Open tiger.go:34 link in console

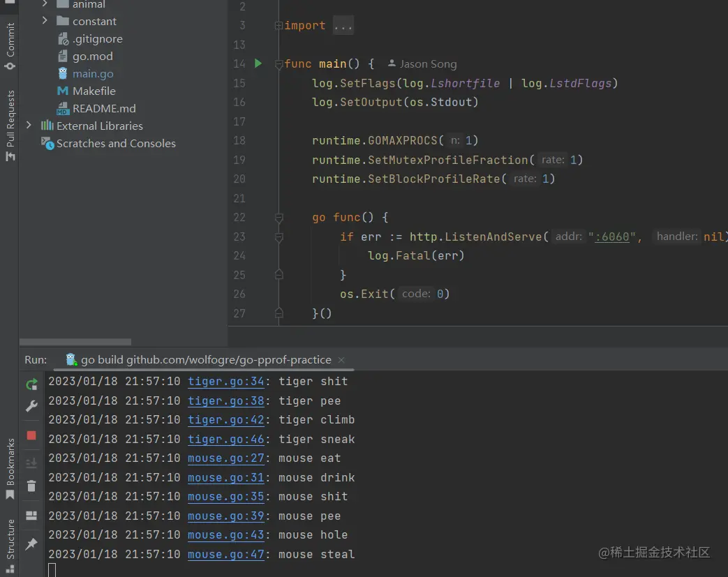point(225,381)
